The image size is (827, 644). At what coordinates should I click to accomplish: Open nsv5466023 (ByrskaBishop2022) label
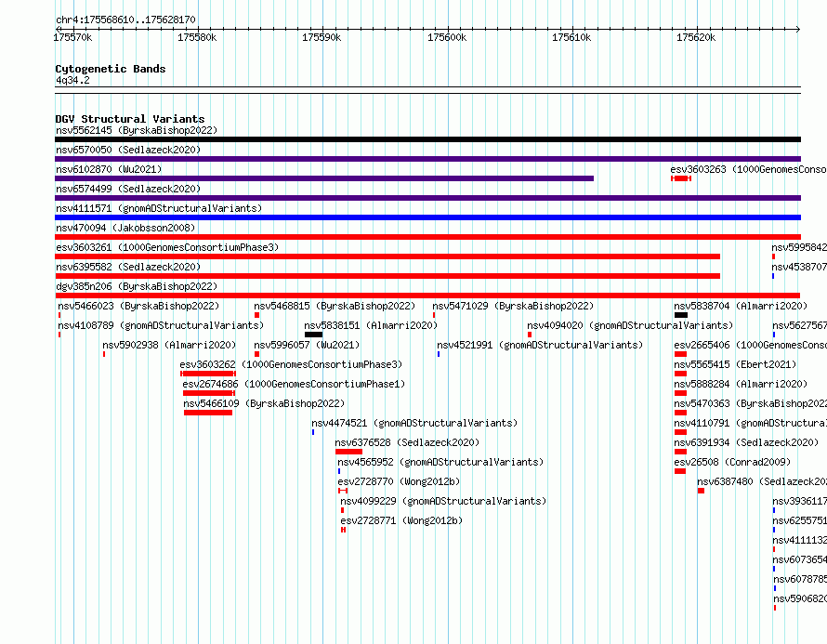pyautogui.click(x=138, y=306)
